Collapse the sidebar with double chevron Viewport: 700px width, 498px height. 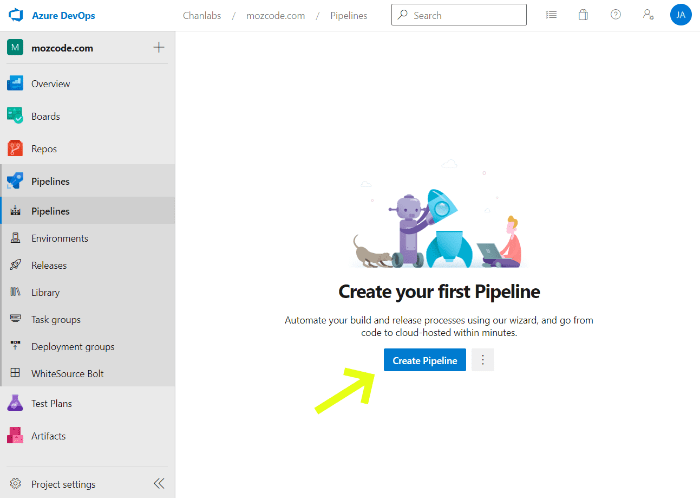point(158,484)
